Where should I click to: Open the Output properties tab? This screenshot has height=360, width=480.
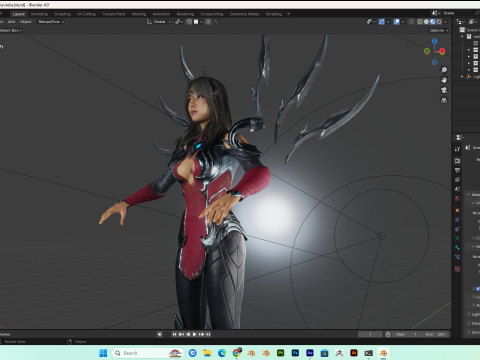457,170
